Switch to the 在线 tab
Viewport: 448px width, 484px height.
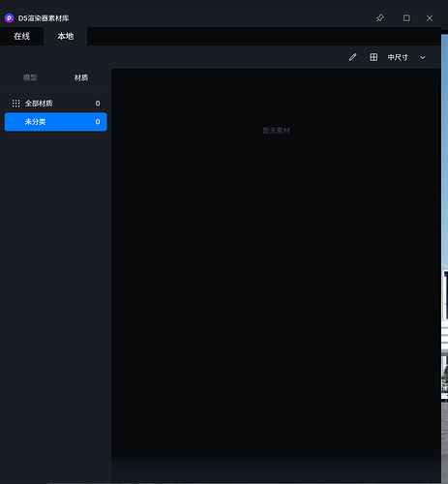21,36
